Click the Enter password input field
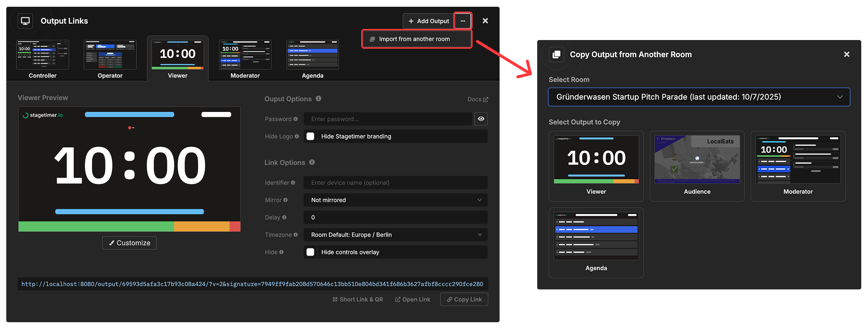The height and width of the screenshot is (328, 868). click(x=388, y=119)
